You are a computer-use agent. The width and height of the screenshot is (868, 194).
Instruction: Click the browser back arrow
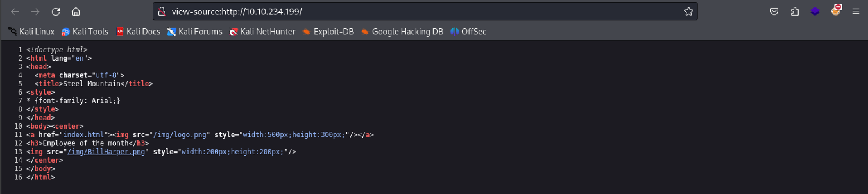(15, 12)
